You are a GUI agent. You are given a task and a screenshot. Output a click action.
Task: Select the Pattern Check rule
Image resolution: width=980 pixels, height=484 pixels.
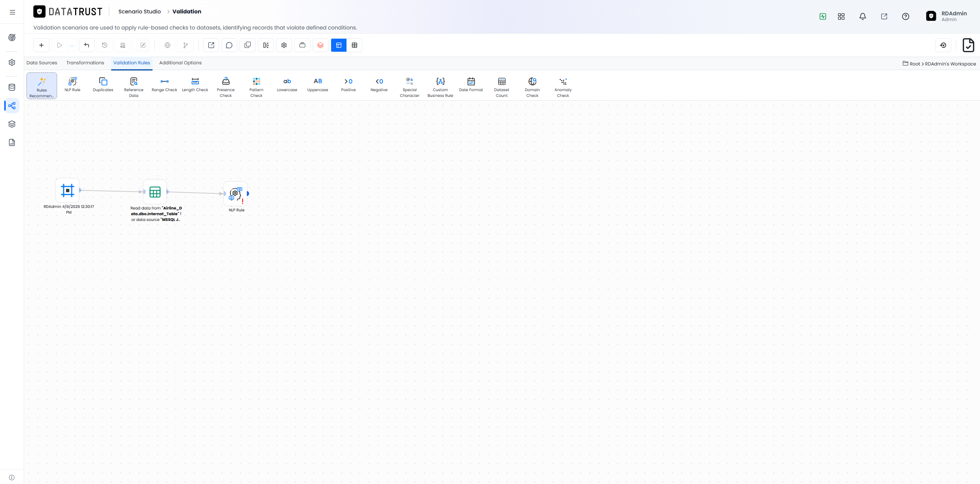(256, 87)
